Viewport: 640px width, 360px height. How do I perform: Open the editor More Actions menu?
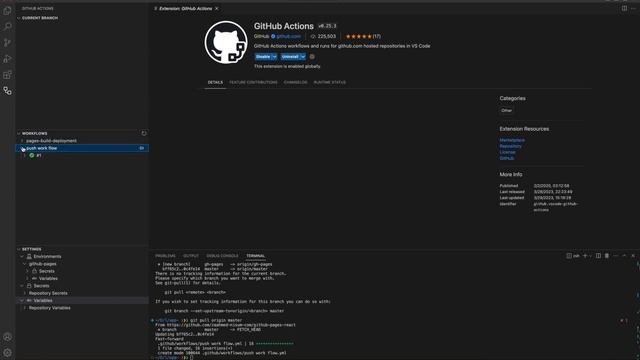click(x=633, y=8)
